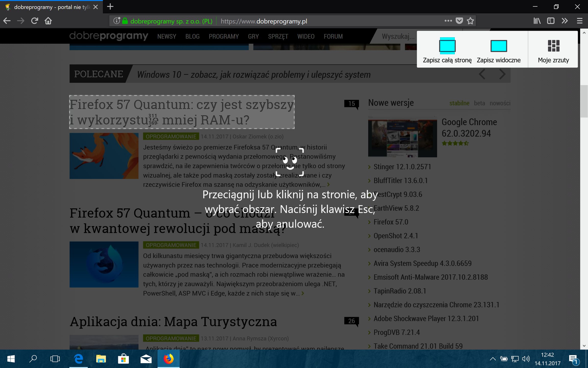Toggle the sidebar view
The width and height of the screenshot is (588, 368).
tap(550, 21)
